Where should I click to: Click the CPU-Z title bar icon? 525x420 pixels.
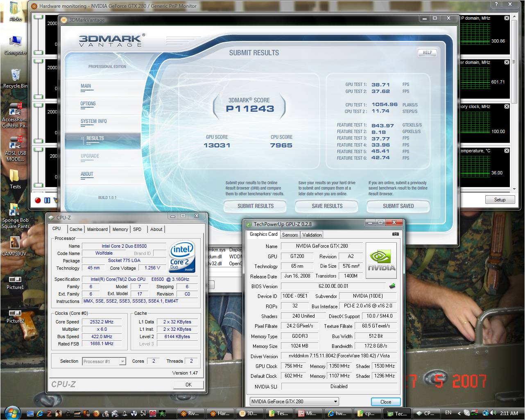(51, 217)
